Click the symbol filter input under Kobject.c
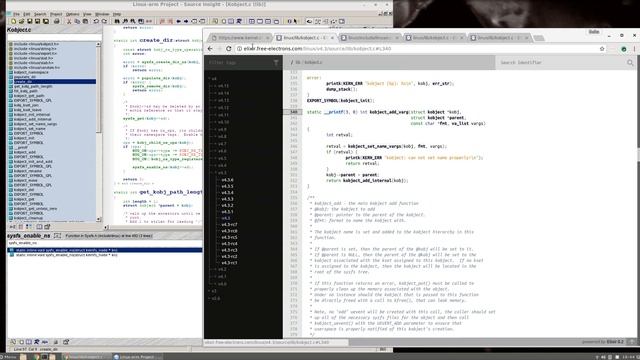Image resolution: width=640 pixels, height=360 pixels. pyautogui.click(x=54, y=37)
